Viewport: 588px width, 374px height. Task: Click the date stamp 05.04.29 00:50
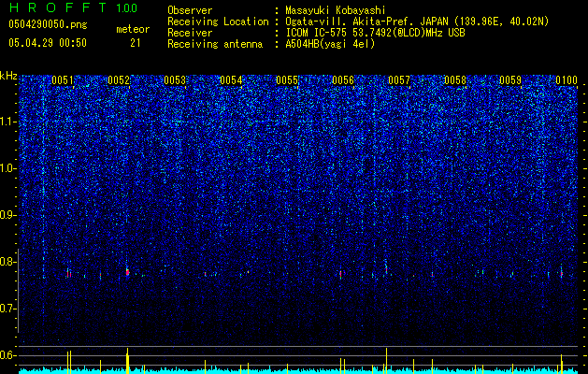tap(48, 43)
